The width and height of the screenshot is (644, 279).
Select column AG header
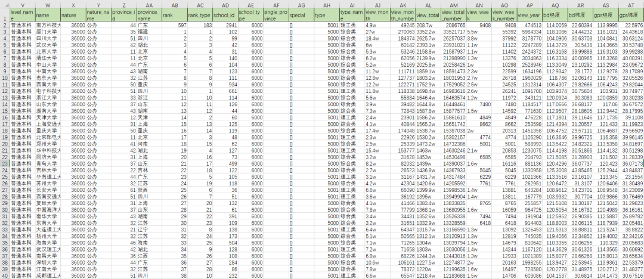[301, 4]
